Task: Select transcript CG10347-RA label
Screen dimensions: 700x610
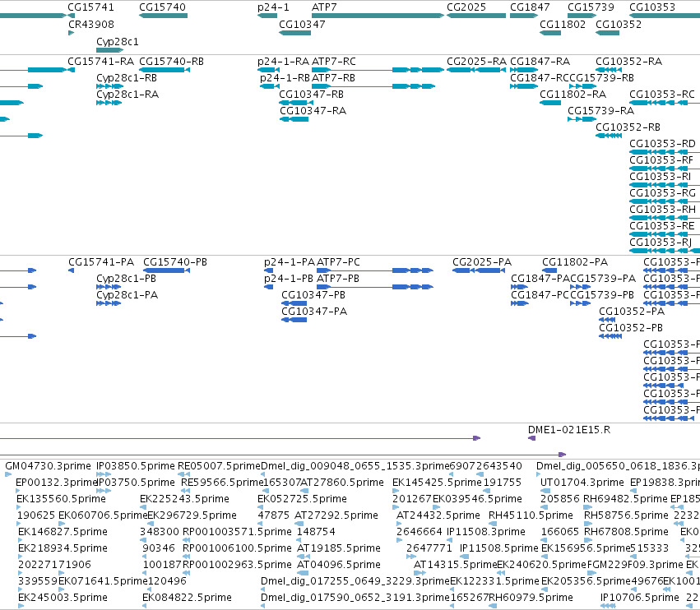Action: click(x=313, y=111)
